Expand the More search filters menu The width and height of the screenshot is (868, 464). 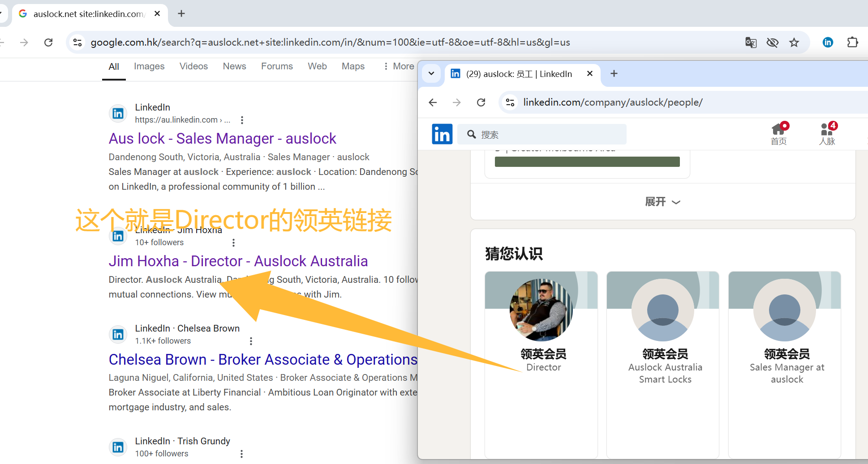399,66
